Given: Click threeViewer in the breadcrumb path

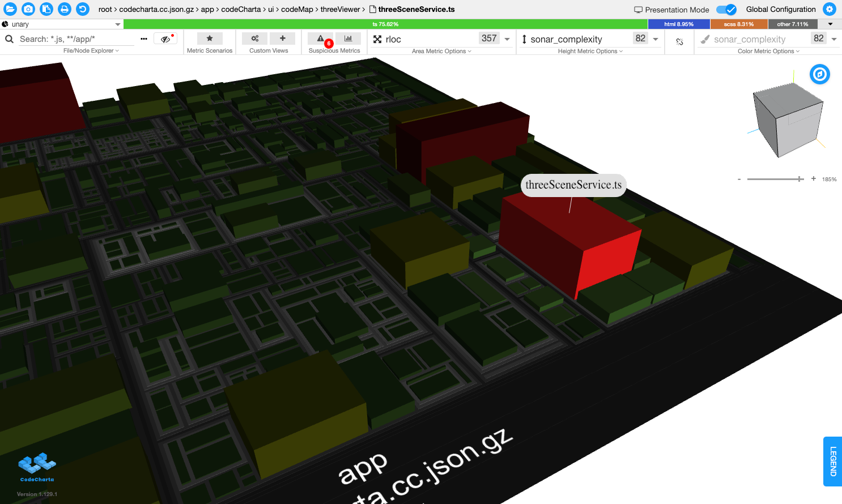Looking at the screenshot, I should pos(340,9).
